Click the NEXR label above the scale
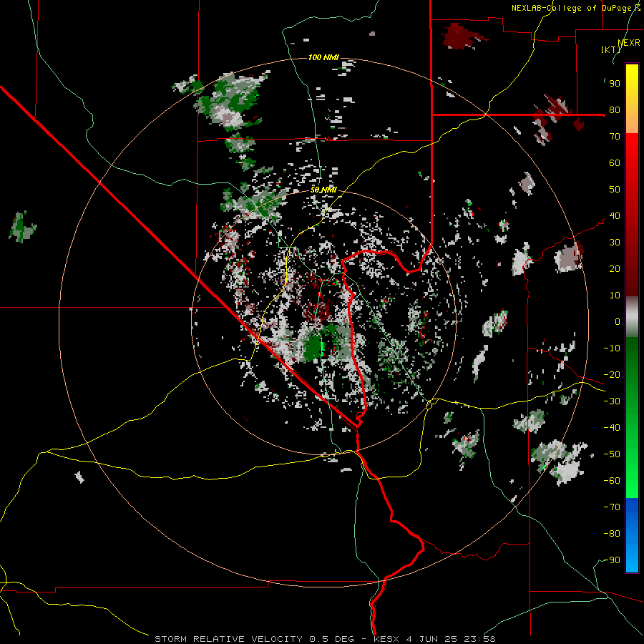Image resolution: width=644 pixels, height=644 pixels. (x=629, y=43)
